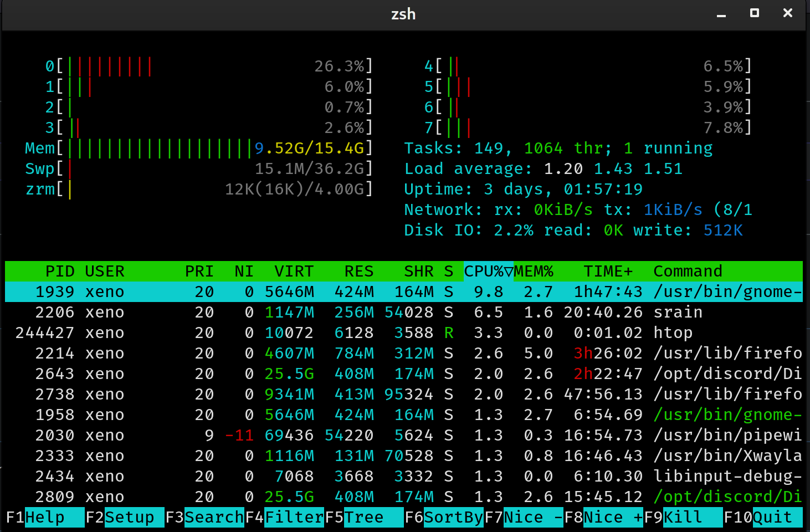
Task: Sort processes by TIME+ column
Action: click(x=608, y=271)
